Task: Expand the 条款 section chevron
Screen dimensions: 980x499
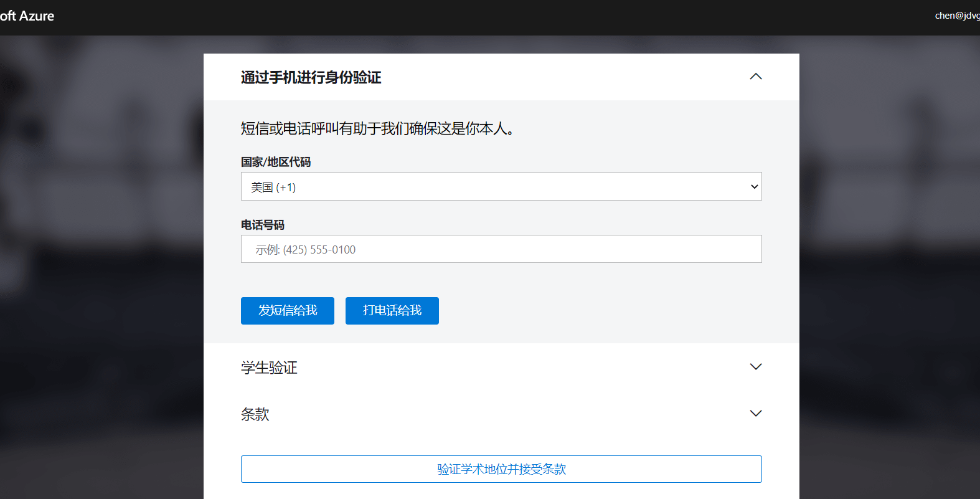Action: (755, 414)
